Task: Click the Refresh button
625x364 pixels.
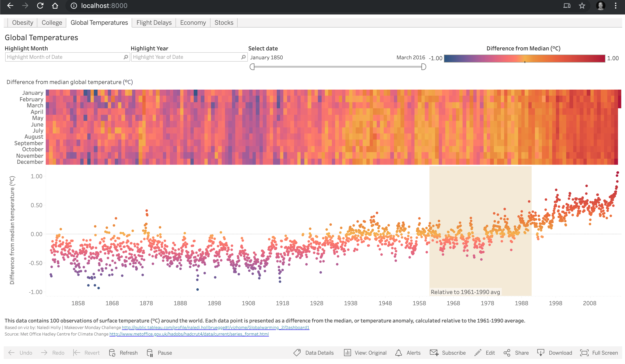Action: [123, 353]
